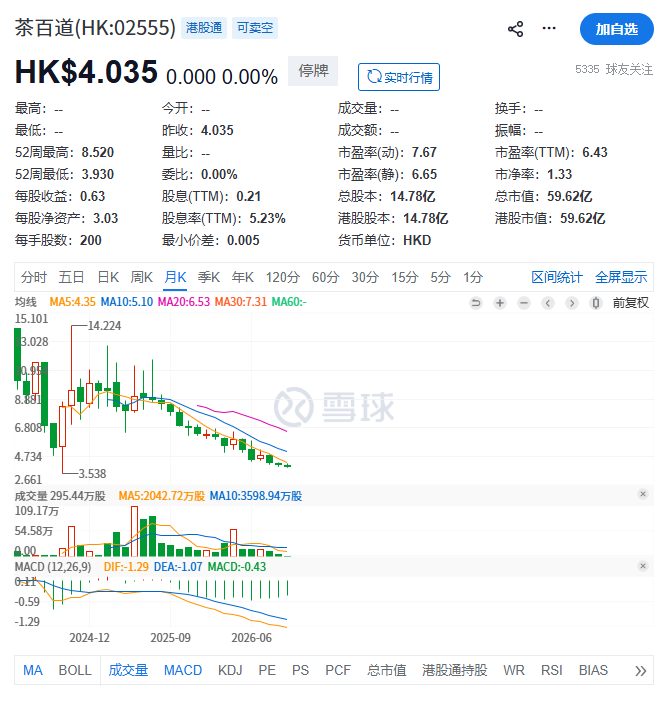Open the three-dots more menu
This screenshot has width=669, height=705.
click(549, 28)
